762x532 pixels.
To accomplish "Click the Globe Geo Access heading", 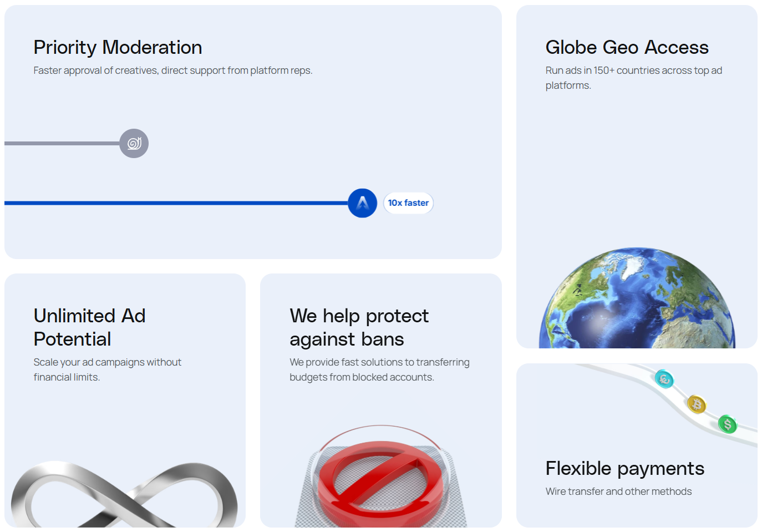I will 627,48.
